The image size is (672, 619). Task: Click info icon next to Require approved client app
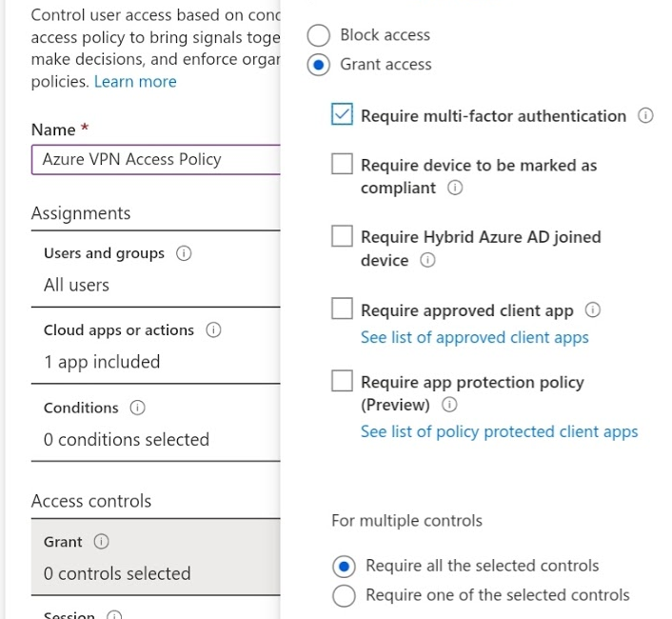[x=593, y=310]
